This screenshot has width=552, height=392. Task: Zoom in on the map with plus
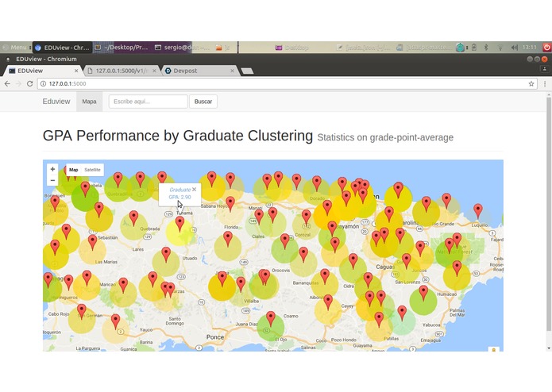[x=52, y=169]
